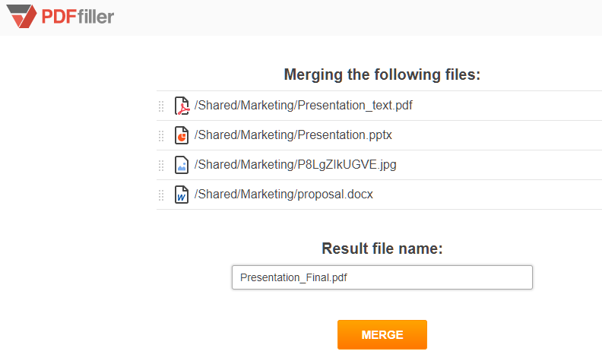Grab the drag handle beside P8LgZIkUGVE.jpg
602x364 pixels.
(x=161, y=165)
